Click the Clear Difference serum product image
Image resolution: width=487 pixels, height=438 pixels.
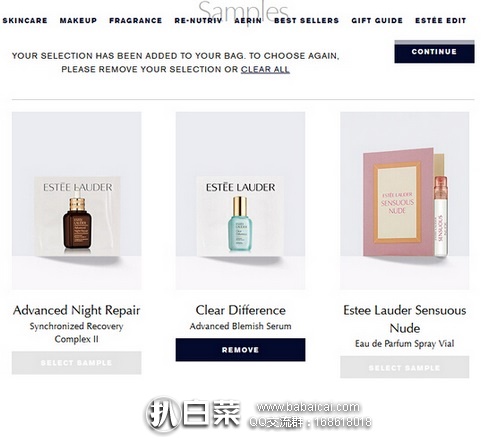coord(240,201)
